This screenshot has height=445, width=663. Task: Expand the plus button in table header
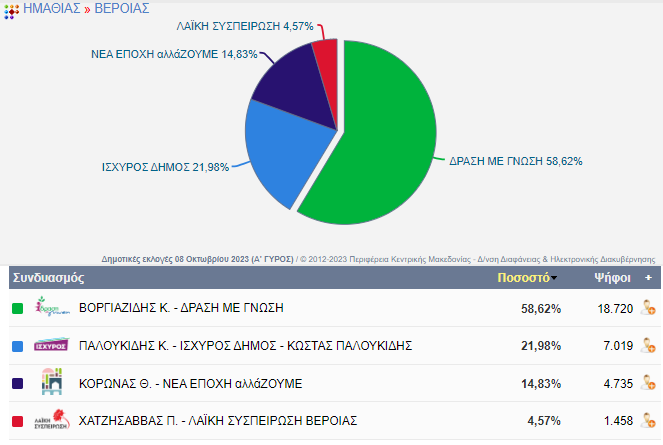648,277
